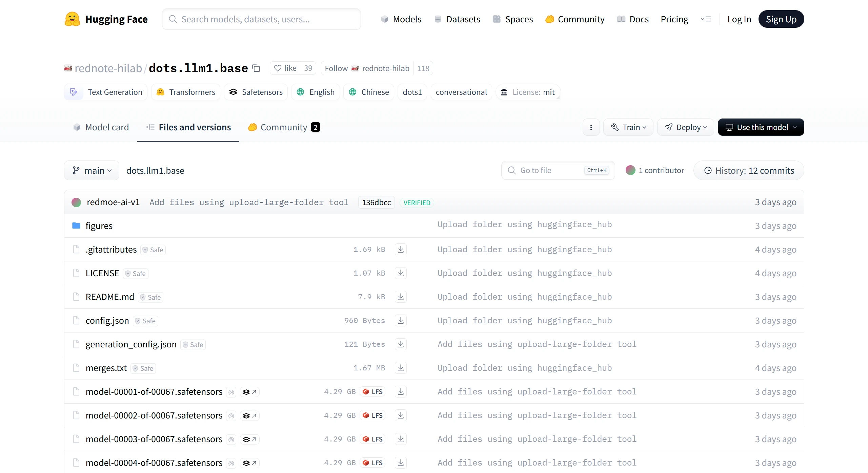Expand the Train dropdown
The image size is (868, 473).
[x=628, y=127]
